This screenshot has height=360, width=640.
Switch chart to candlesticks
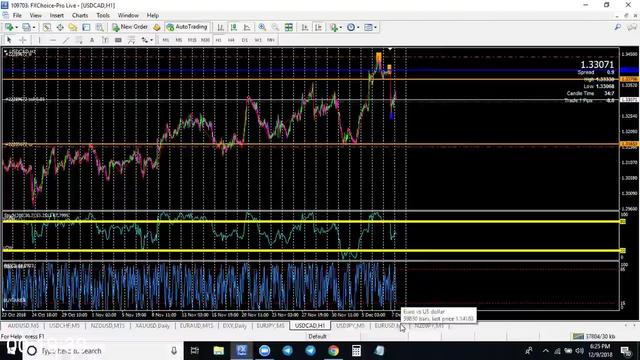234,27
